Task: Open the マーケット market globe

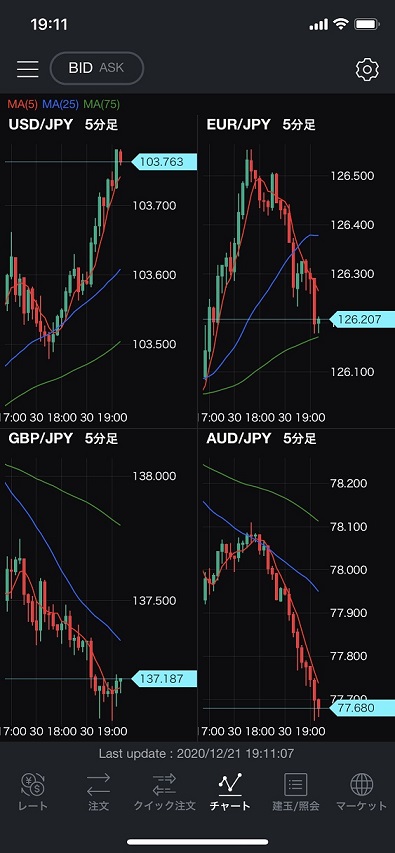Action: coord(361,792)
